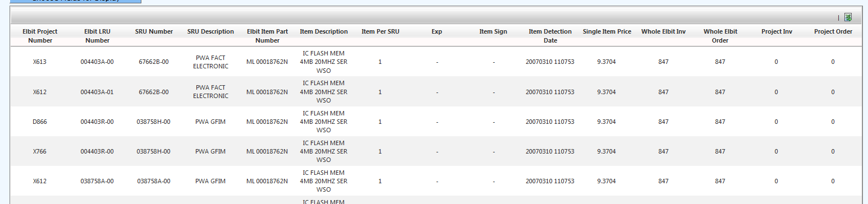This screenshot has height=204, width=868.
Task: Sort by Elbit Item Part Number header
Action: click(x=267, y=36)
